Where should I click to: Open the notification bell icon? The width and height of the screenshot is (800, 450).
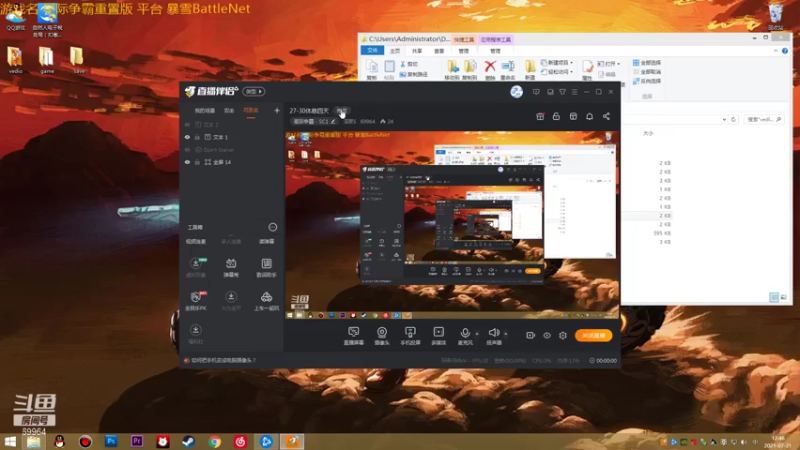tap(589, 116)
